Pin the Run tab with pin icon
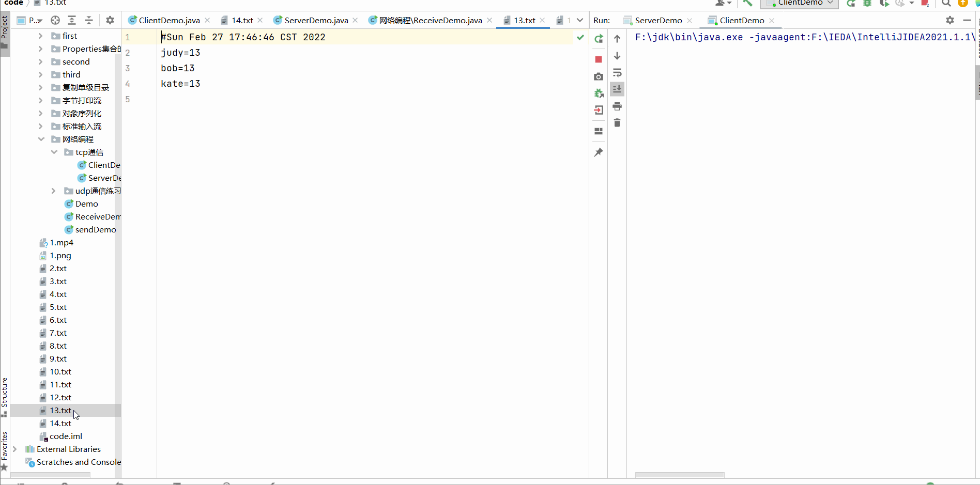The height and width of the screenshot is (485, 980). [599, 152]
